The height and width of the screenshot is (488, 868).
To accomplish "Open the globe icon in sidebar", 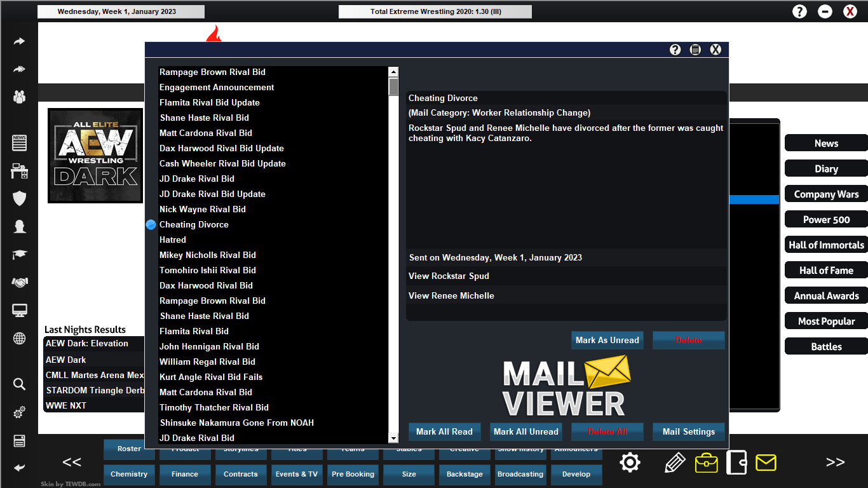I will pyautogui.click(x=19, y=339).
